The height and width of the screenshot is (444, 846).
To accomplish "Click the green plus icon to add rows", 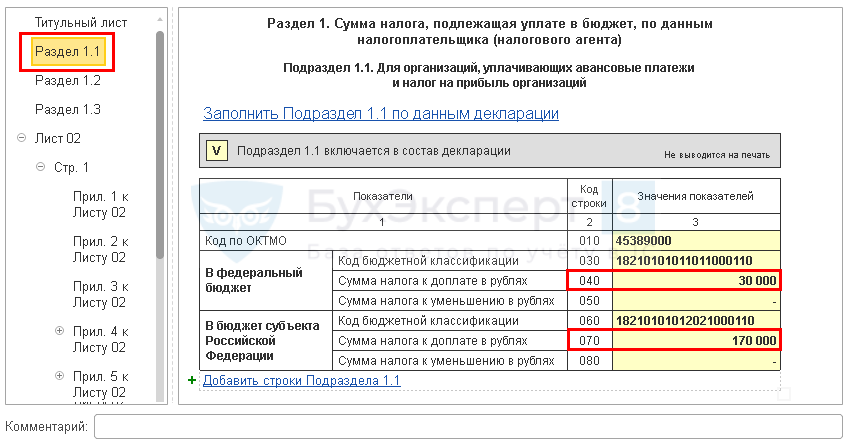I will click(192, 381).
